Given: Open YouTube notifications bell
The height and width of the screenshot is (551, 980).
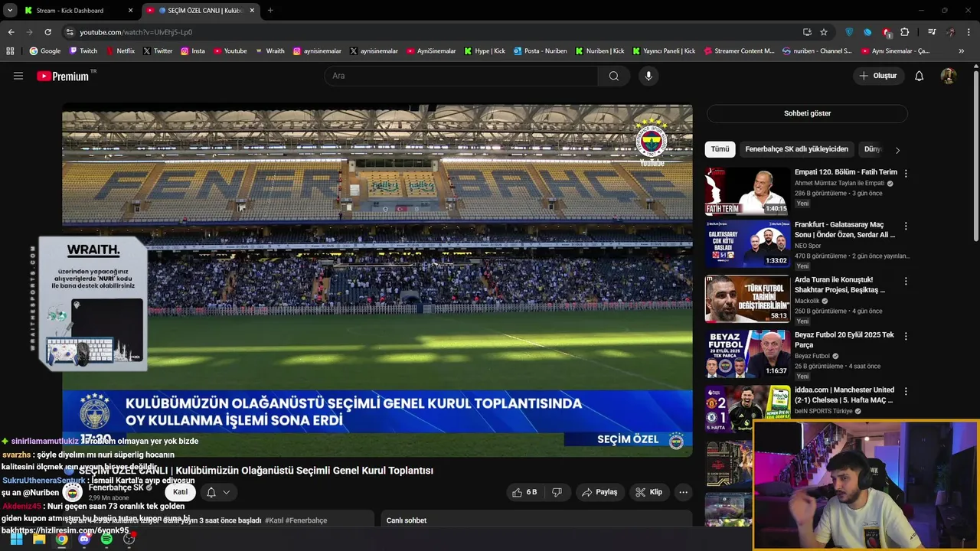Looking at the screenshot, I should (x=920, y=76).
